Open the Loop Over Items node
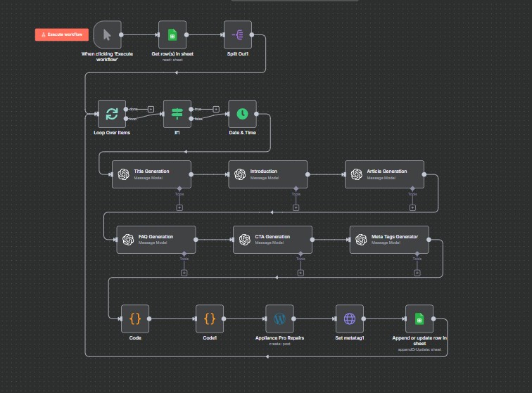 (x=112, y=113)
